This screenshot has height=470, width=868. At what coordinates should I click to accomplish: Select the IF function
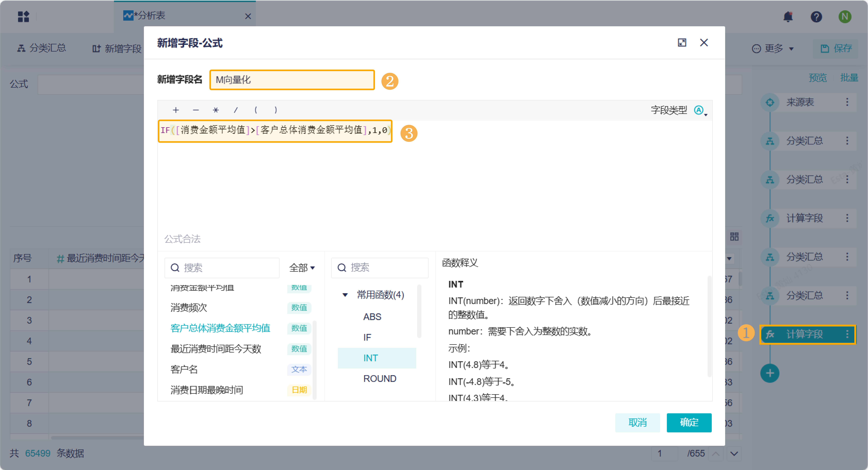(367, 337)
